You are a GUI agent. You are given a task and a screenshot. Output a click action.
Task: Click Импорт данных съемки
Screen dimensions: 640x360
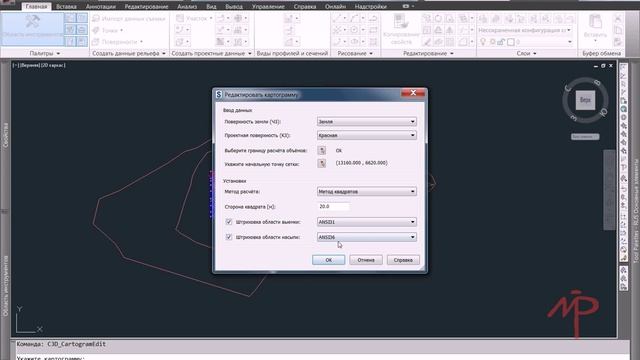(x=129, y=18)
